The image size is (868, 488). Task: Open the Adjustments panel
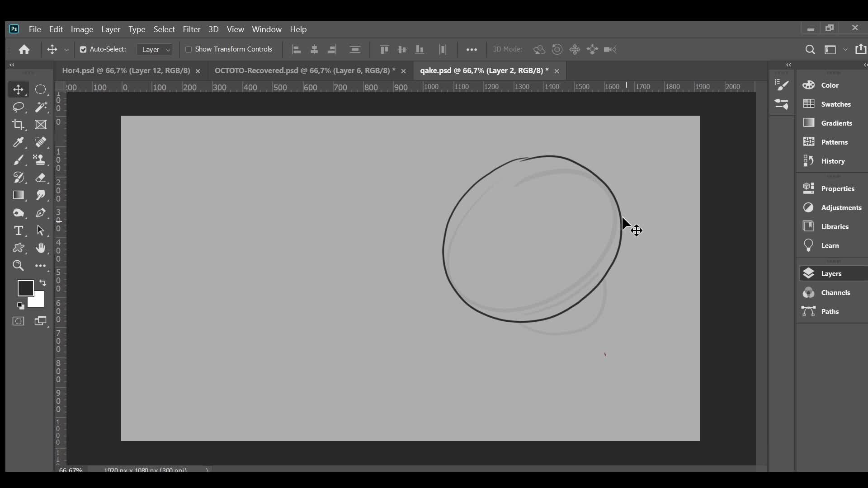pos(841,208)
